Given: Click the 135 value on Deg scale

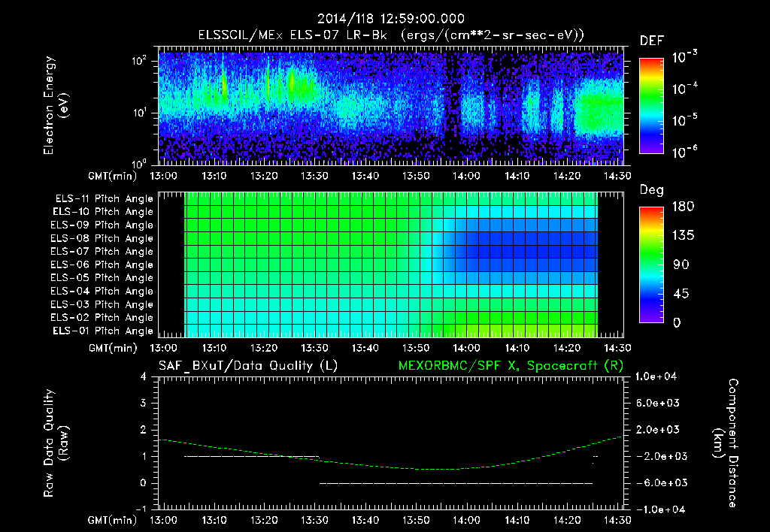Looking at the screenshot, I should (x=683, y=236).
